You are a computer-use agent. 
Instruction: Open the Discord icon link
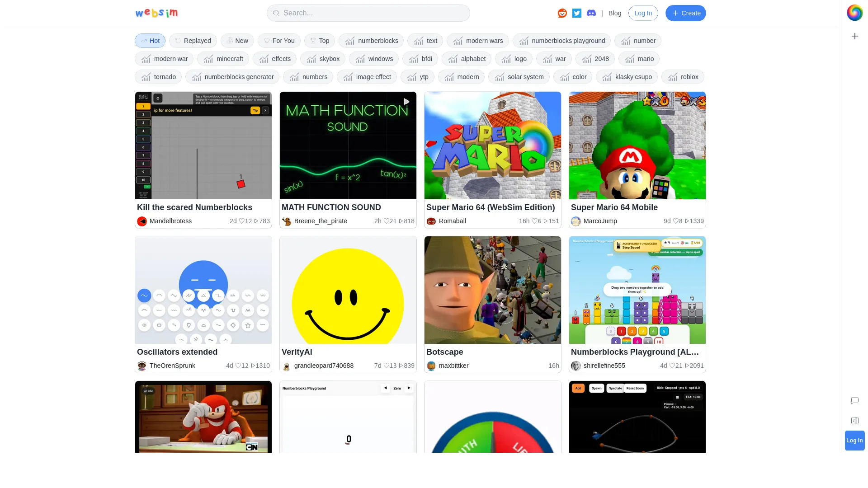tap(591, 13)
